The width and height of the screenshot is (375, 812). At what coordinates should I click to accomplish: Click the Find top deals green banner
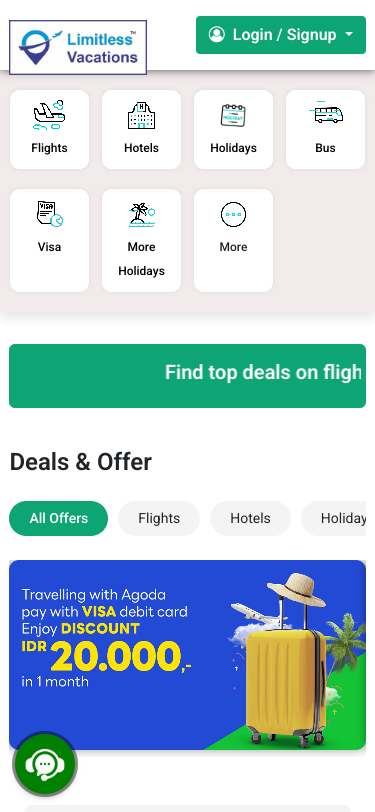188,376
